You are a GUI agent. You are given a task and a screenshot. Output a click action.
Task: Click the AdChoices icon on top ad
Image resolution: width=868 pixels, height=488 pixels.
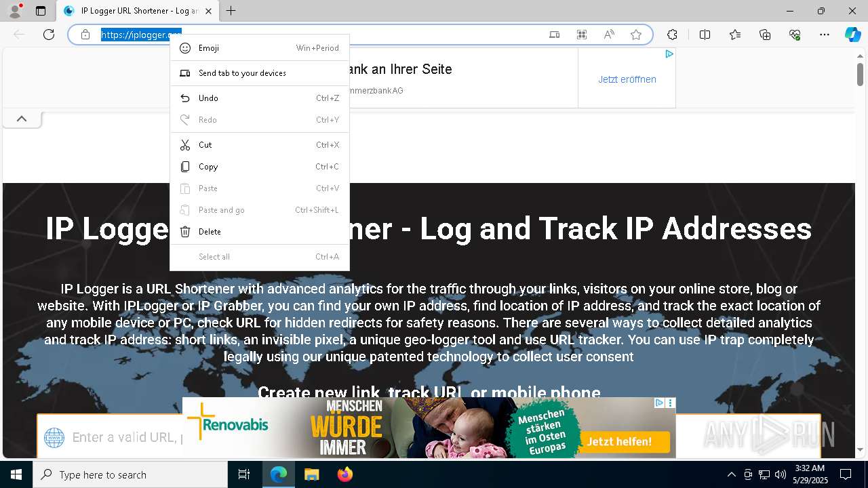(669, 54)
